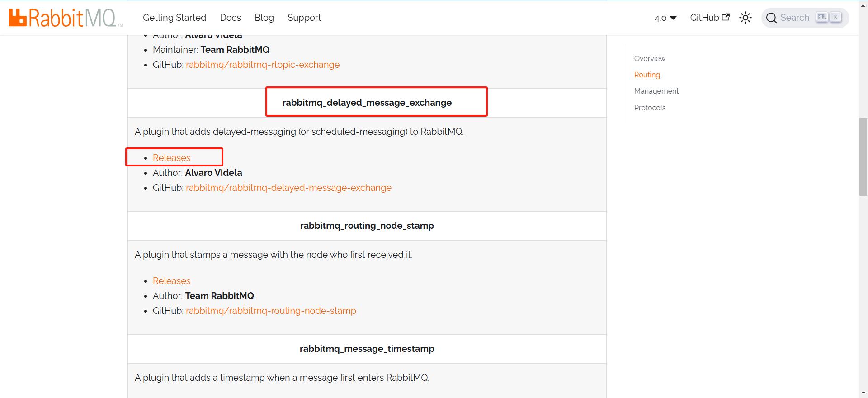Click 'Author: Team RabbitMQ' under node stamp
This screenshot has width=868, height=398.
[203, 296]
